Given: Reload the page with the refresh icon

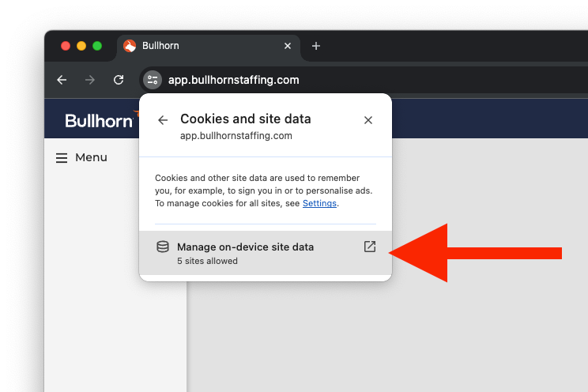Looking at the screenshot, I should click(x=119, y=80).
